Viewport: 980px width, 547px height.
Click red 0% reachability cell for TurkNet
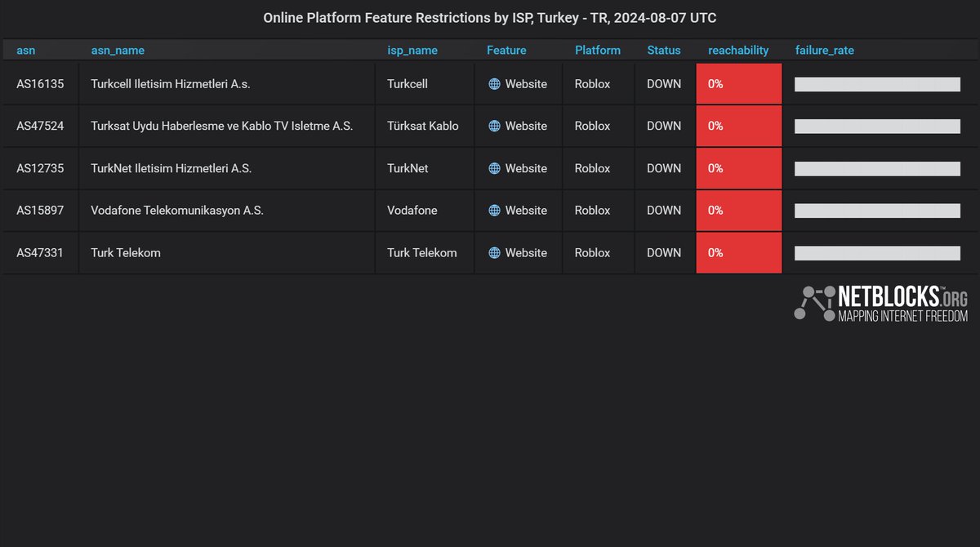pos(739,168)
